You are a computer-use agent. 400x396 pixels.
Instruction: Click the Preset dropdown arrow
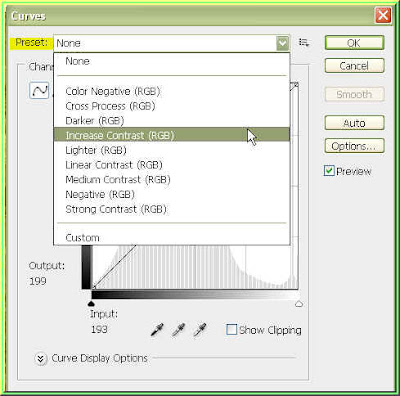(282, 43)
